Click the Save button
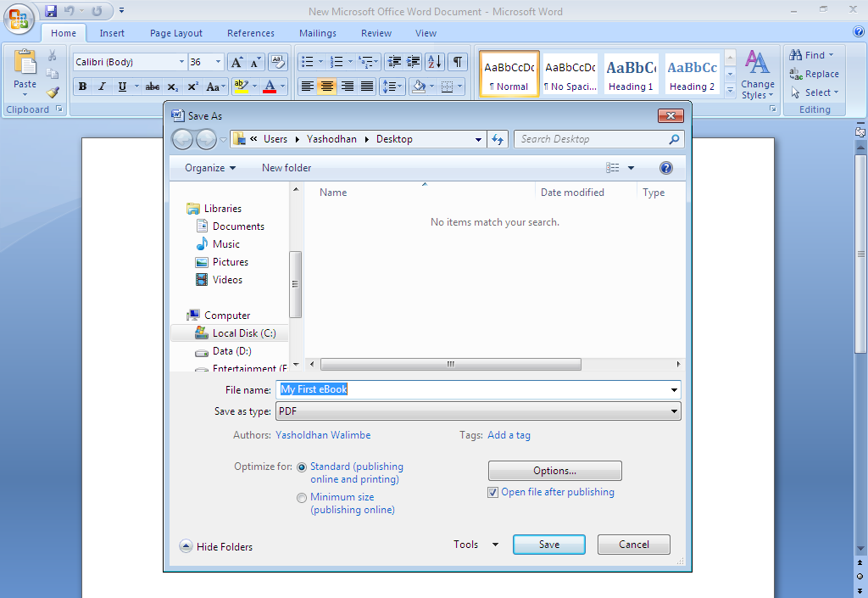Viewport: 868px width, 598px height. pos(549,545)
